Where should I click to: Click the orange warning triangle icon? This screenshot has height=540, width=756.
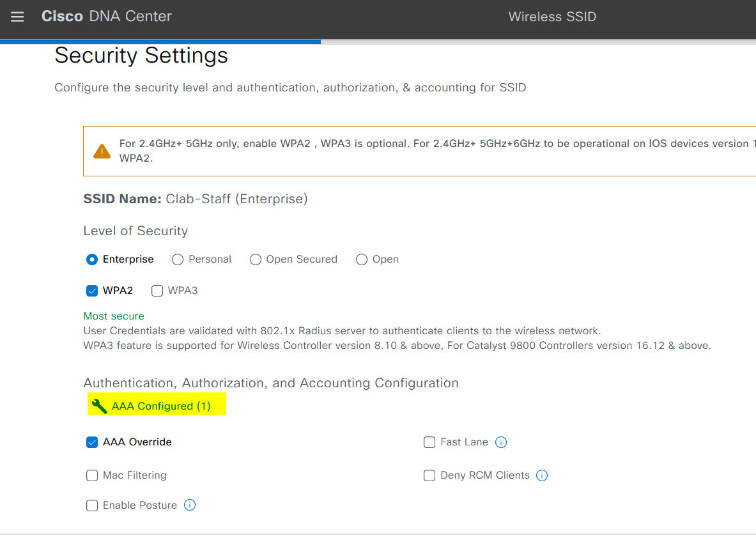102,151
